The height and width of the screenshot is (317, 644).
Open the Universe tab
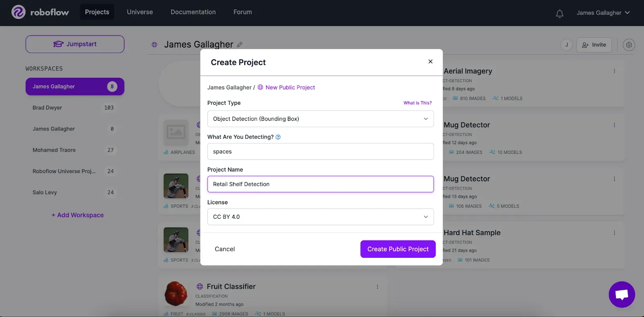point(140,12)
